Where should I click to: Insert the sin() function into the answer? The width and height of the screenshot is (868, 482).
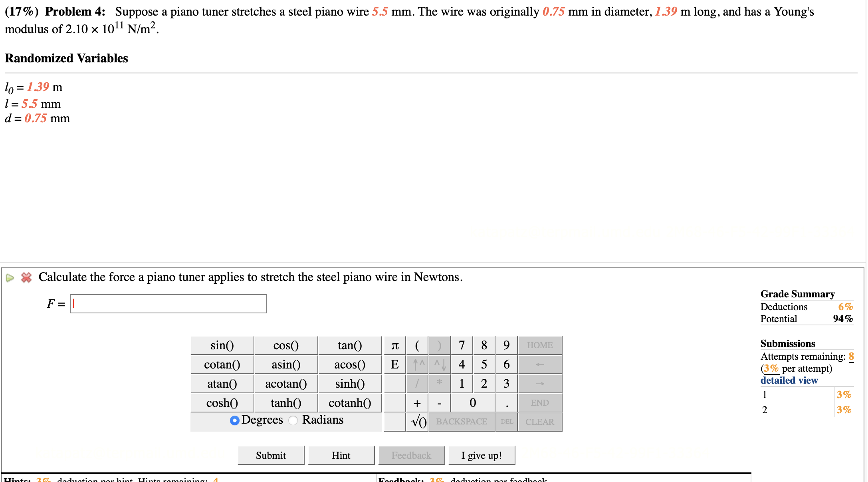[x=222, y=345]
